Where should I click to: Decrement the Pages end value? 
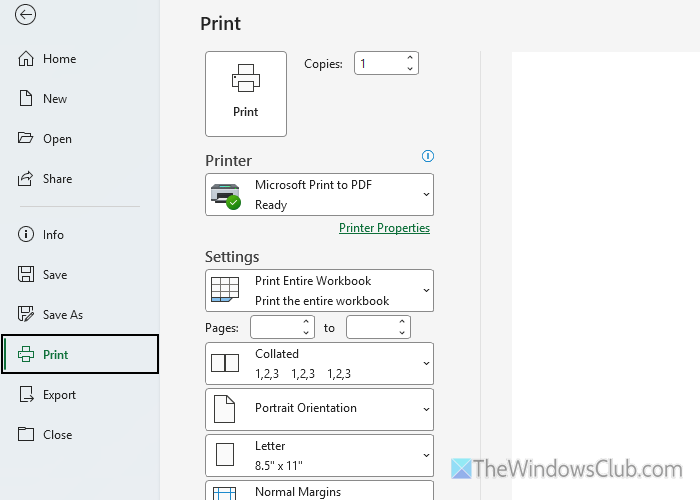coord(402,333)
